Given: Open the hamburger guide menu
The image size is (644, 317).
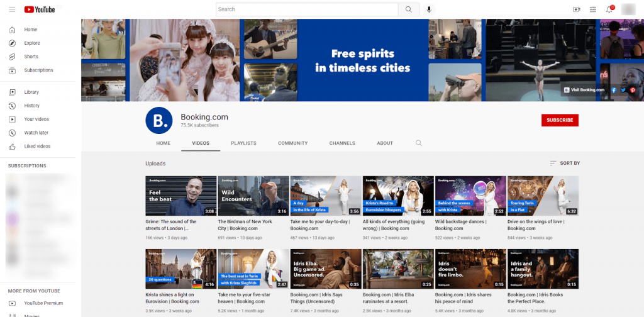Looking at the screenshot, I should pos(12,9).
